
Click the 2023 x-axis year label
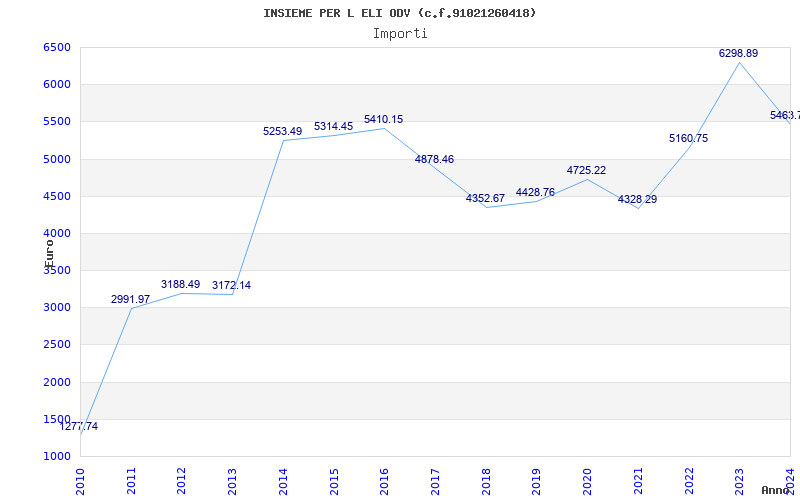point(739,479)
